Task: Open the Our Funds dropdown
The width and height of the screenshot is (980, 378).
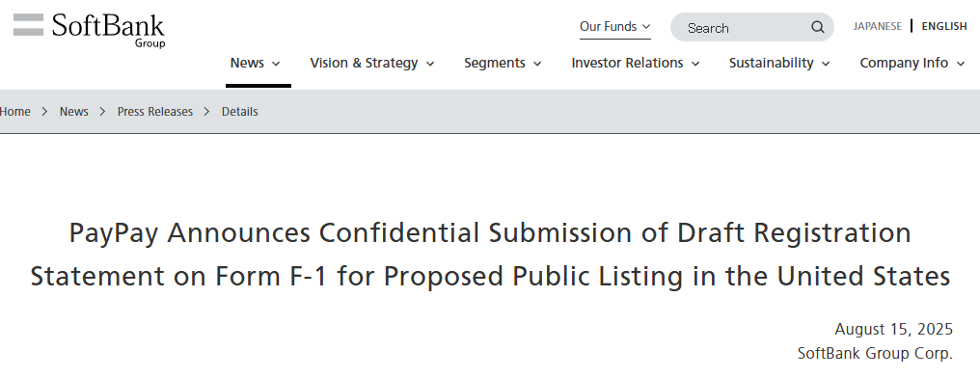Action: click(615, 27)
